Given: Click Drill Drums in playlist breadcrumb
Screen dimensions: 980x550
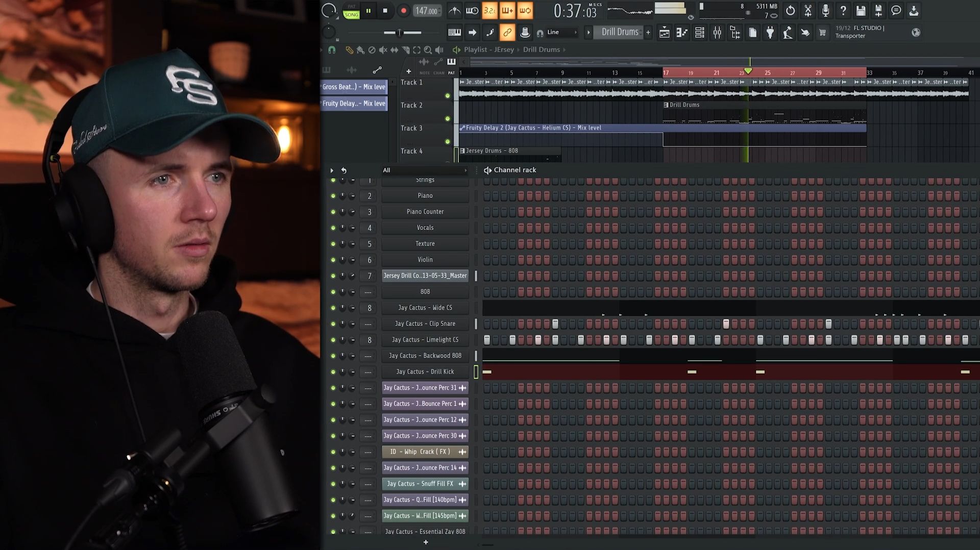Looking at the screenshot, I should (x=541, y=49).
